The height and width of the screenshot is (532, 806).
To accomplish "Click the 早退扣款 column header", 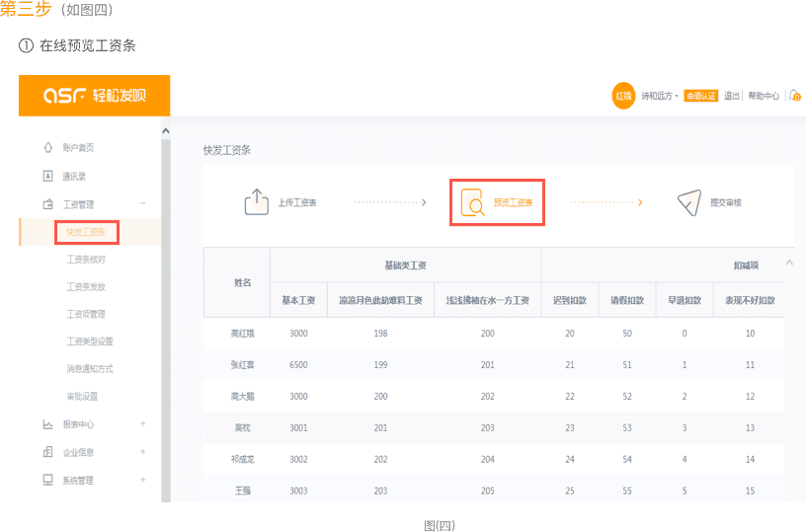I will coord(685,300).
